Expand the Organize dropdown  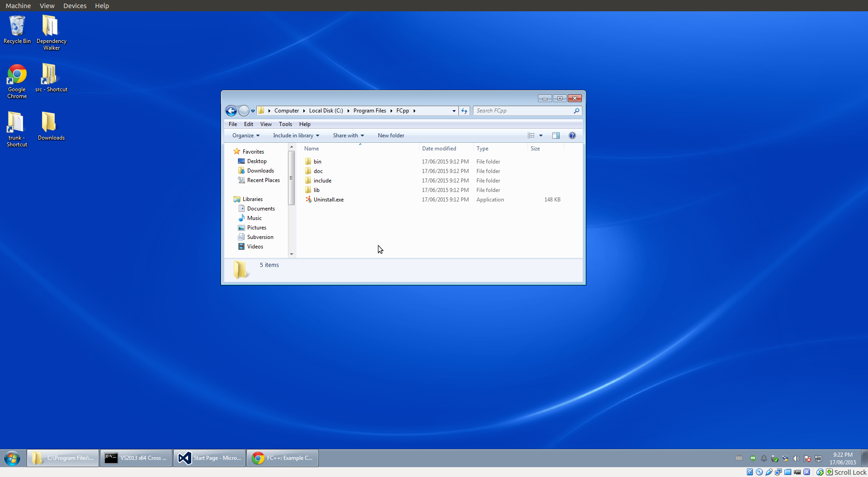click(x=245, y=136)
